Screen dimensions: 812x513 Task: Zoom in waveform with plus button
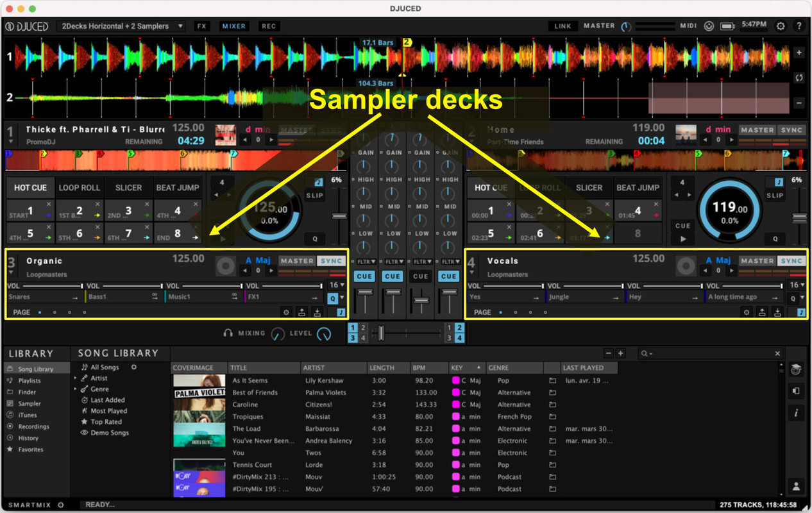pyautogui.click(x=799, y=53)
